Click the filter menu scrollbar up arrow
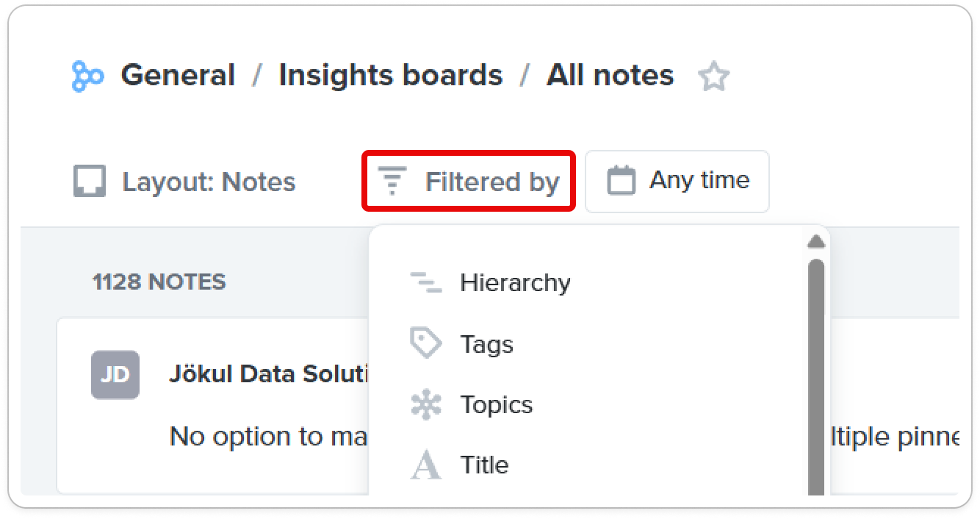 815,241
